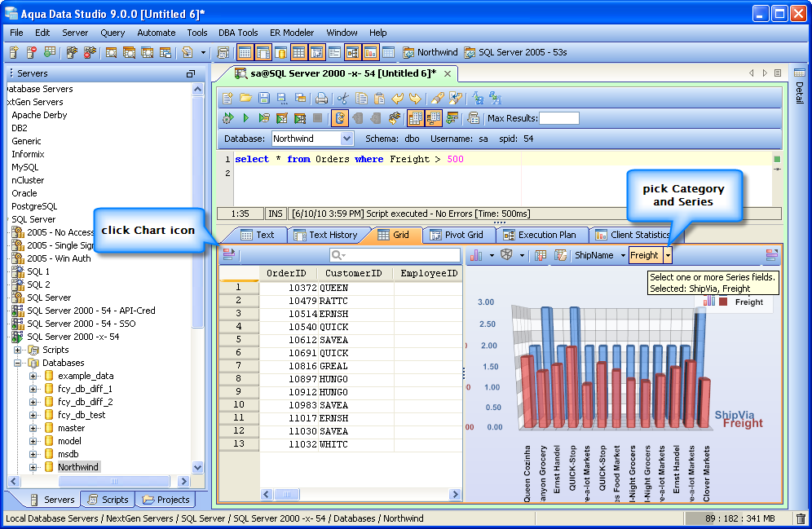Click the Northwind connection button in toolbar

430,52
